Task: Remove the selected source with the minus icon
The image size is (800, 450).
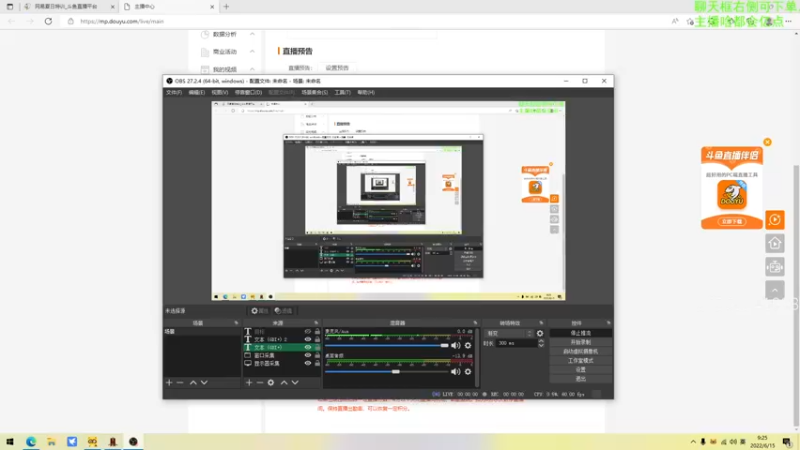Action: 260,383
